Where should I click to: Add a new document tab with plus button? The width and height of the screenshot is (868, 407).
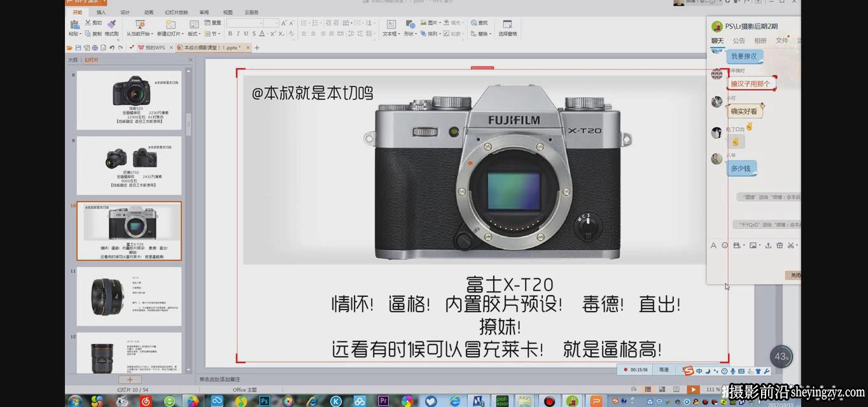click(x=257, y=48)
